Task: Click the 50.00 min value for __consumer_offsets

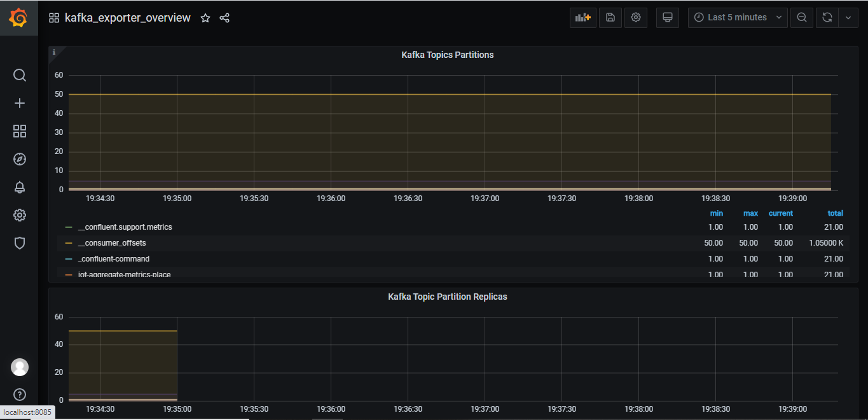Action: pyautogui.click(x=713, y=243)
